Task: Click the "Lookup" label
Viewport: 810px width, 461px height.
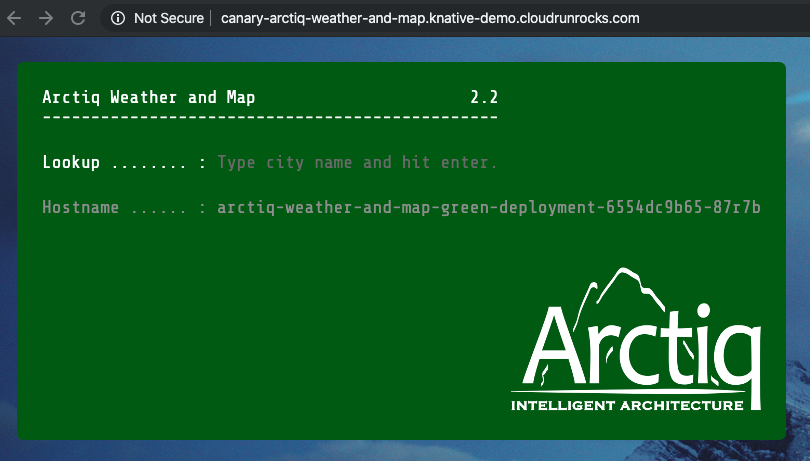Action: [71, 162]
